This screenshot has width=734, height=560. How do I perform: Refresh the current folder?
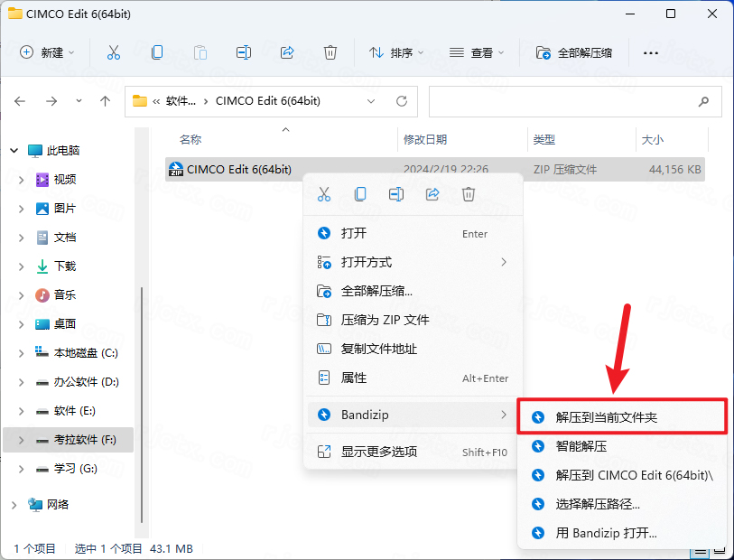point(402,101)
